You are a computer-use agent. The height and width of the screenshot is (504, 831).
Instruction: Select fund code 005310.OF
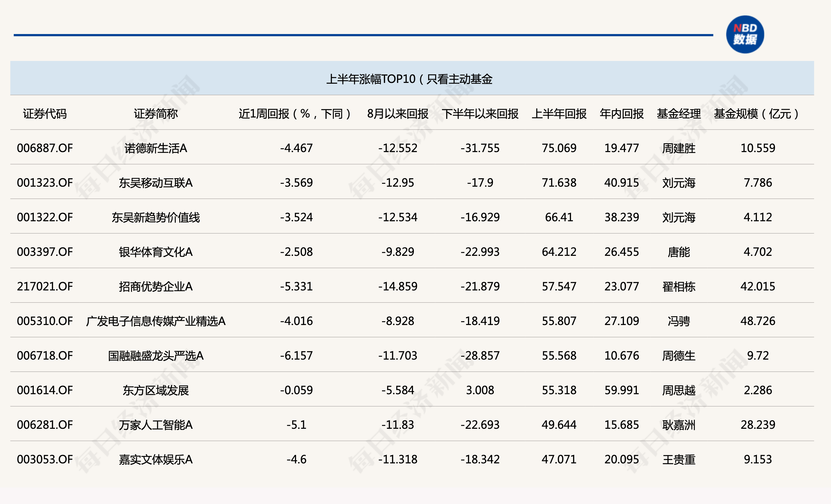click(x=45, y=321)
